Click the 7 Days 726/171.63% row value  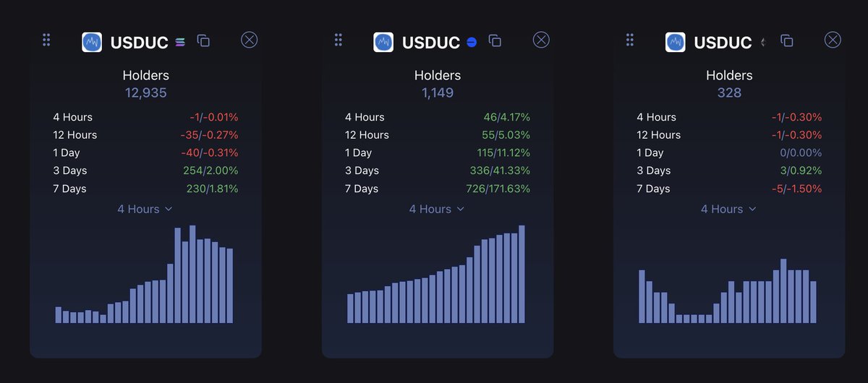(x=498, y=189)
